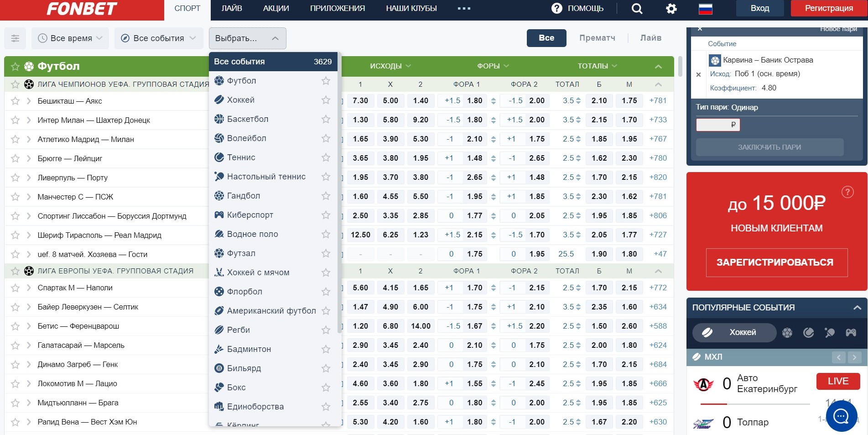
Task: Go to НАШИ КЛУБЫ tab
Action: 411,8
